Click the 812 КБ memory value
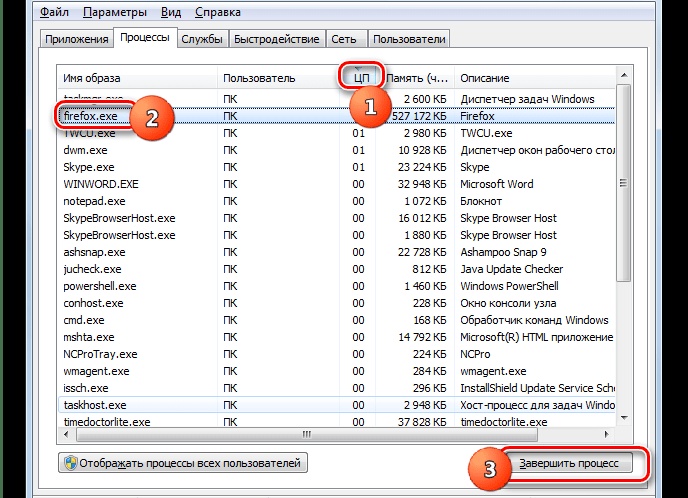Screen dimensions: 688x498 [429, 269]
